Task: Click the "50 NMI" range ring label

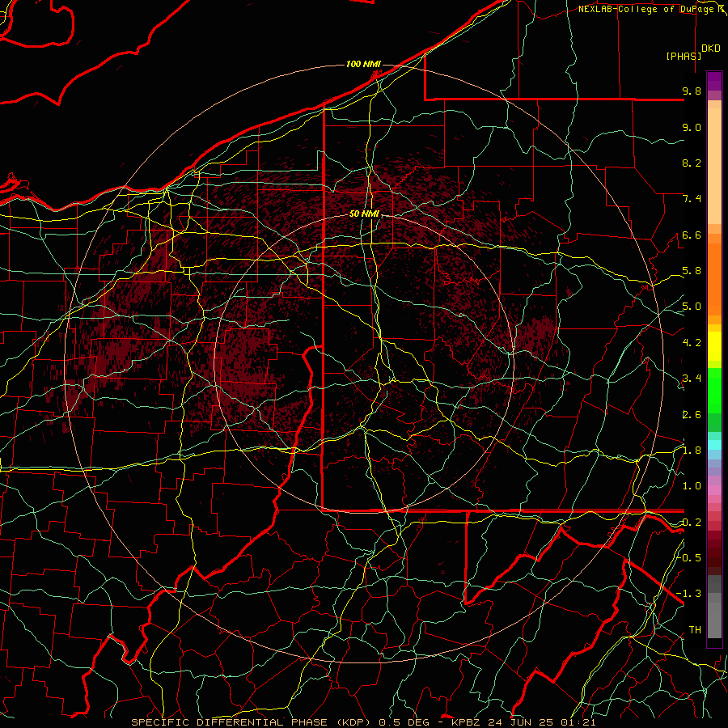Action: [365, 214]
